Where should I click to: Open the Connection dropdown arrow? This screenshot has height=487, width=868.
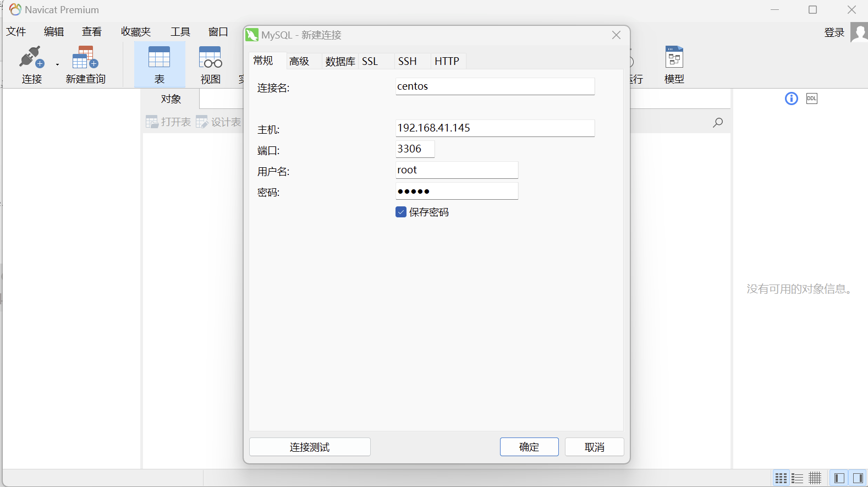[x=57, y=64]
